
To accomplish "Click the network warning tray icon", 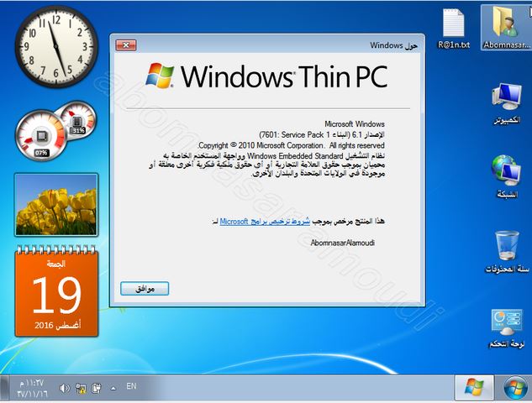I will click(81, 388).
